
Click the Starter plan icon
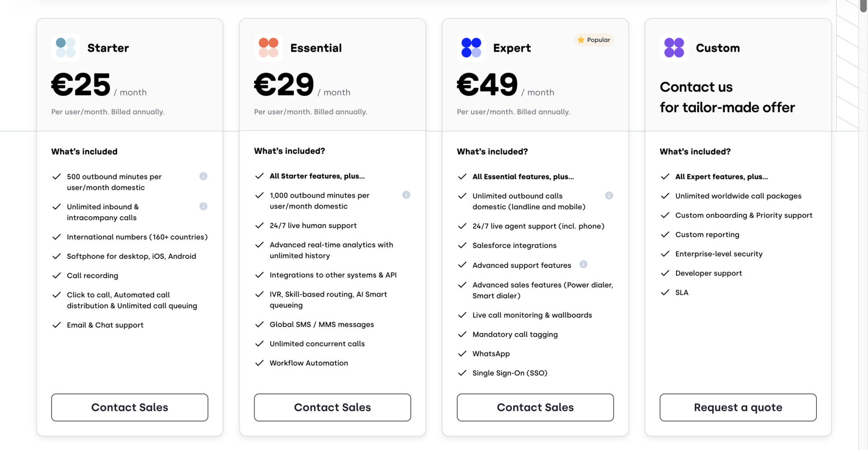(65, 47)
